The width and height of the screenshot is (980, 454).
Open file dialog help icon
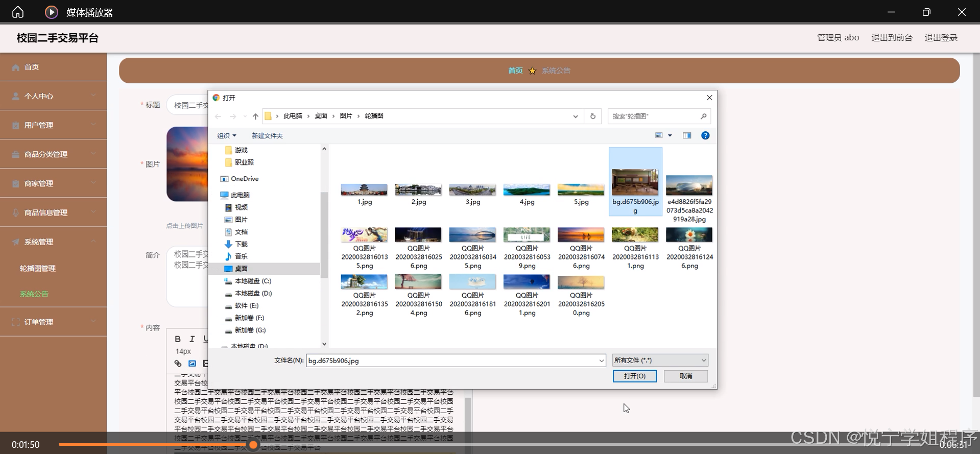coord(705,135)
